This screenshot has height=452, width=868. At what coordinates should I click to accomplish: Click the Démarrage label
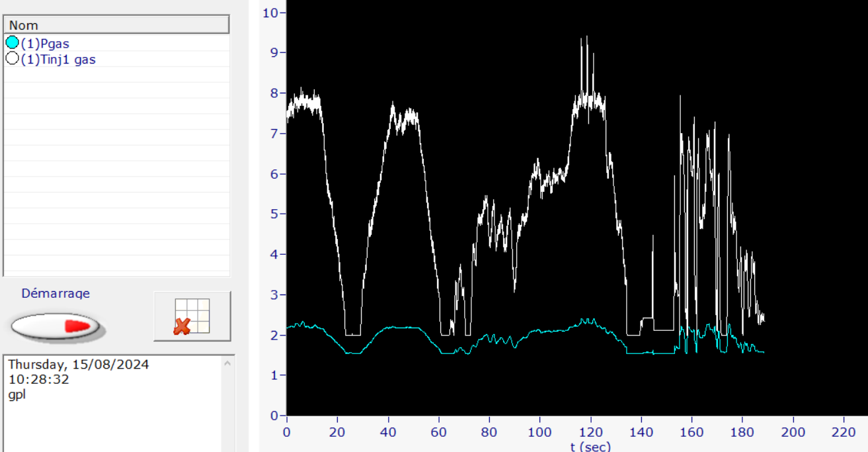tap(56, 293)
